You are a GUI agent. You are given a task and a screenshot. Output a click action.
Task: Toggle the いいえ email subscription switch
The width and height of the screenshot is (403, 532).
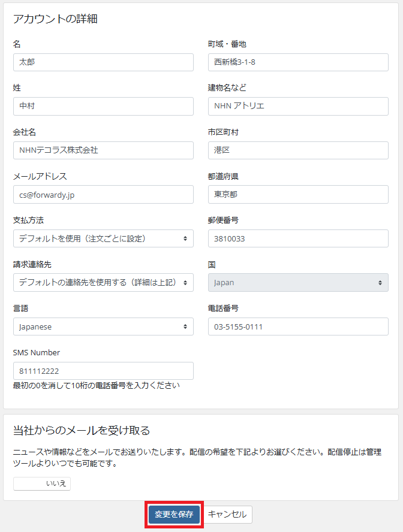pyautogui.click(x=42, y=483)
